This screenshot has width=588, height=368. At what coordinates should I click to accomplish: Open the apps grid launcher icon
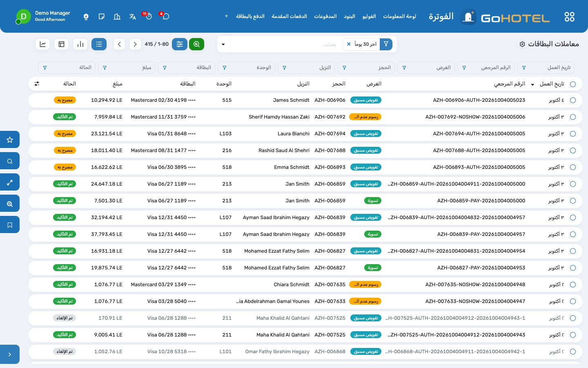click(569, 17)
